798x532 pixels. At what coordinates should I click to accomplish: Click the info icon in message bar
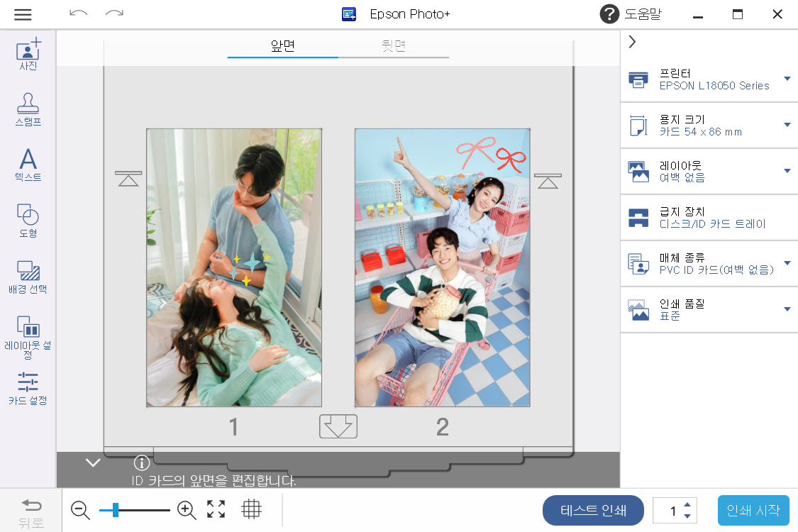(x=141, y=462)
